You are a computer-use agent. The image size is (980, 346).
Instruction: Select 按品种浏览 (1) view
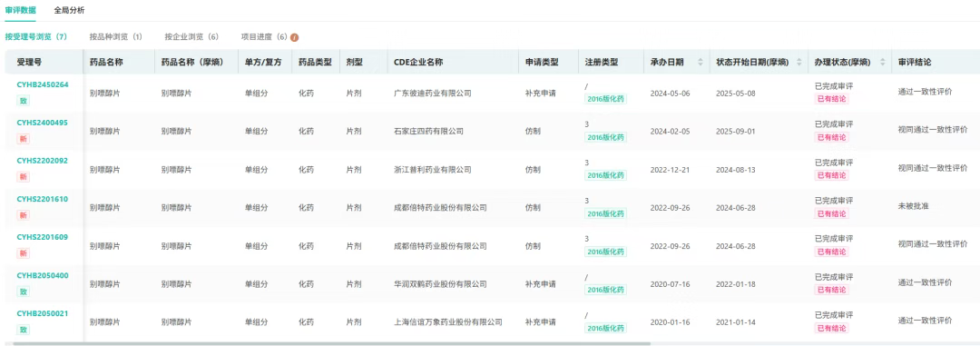pyautogui.click(x=115, y=37)
